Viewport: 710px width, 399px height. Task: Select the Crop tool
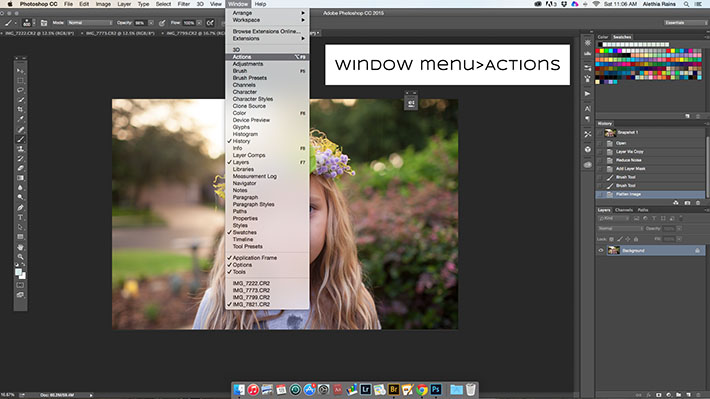(20, 110)
